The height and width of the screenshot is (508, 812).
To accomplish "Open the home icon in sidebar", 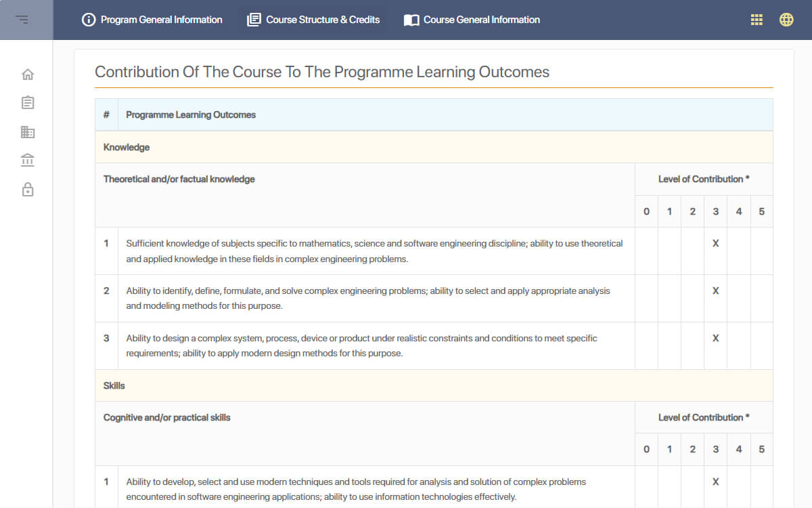I will (28, 75).
